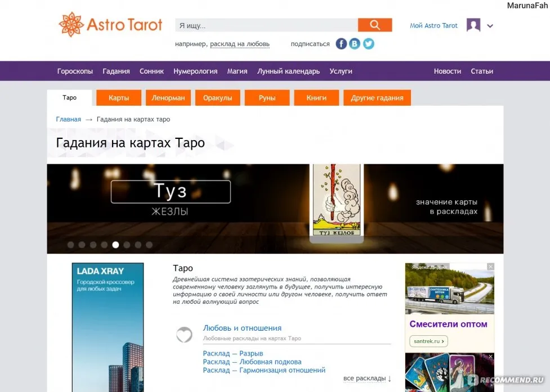Image resolution: width=550 pixels, height=392 pixels.
Task: Focus the 'Я ищу...' search field
Action: tap(267, 25)
